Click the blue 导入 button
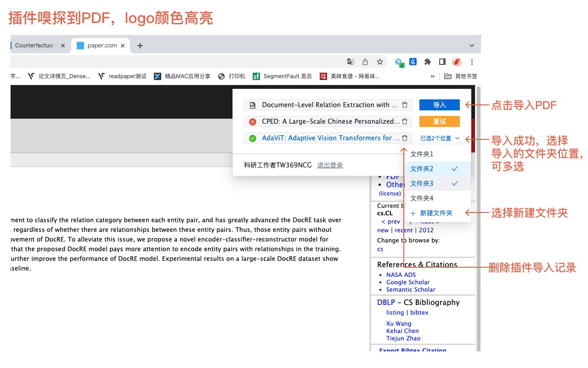Image resolution: width=588 pixels, height=368 pixels. pyautogui.click(x=440, y=105)
